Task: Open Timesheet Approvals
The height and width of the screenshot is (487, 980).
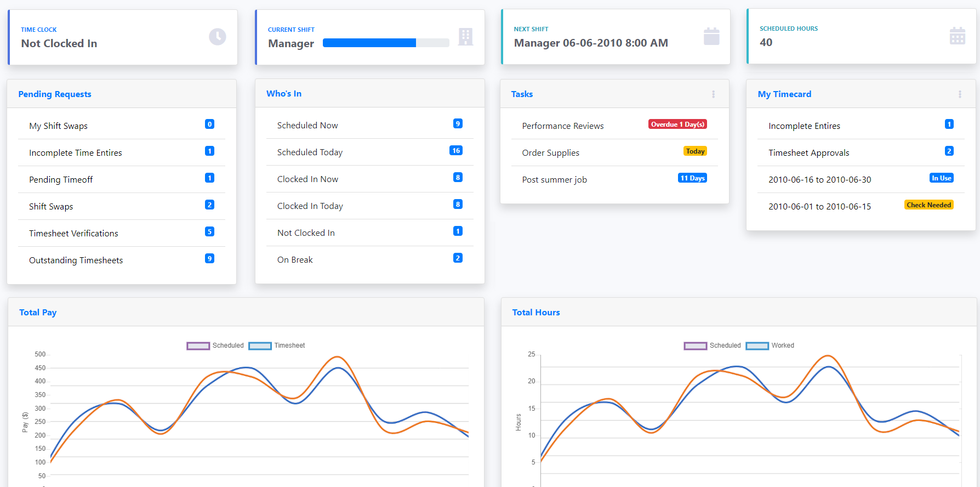Action: click(861, 152)
